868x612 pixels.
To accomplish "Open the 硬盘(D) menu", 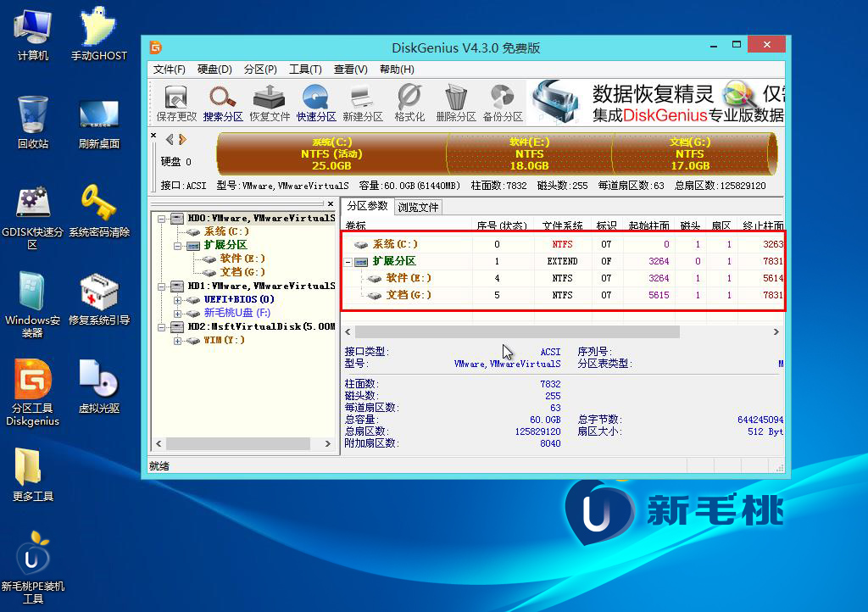I will point(214,70).
